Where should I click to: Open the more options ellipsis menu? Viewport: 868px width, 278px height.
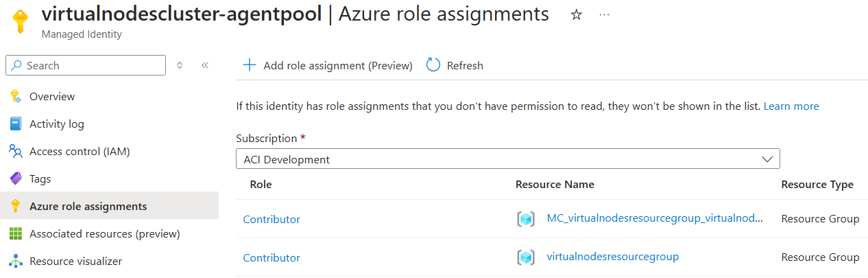pos(604,15)
